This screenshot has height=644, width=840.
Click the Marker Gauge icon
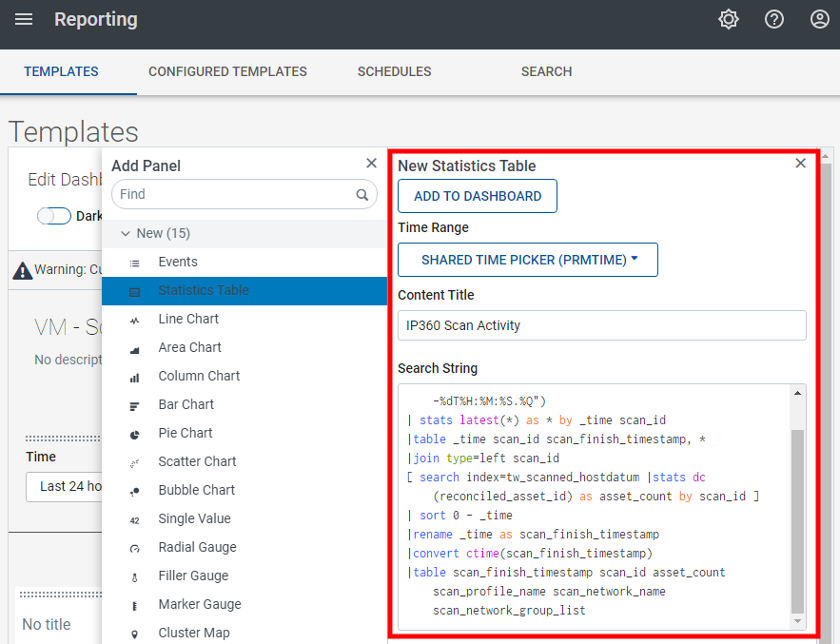pos(134,606)
